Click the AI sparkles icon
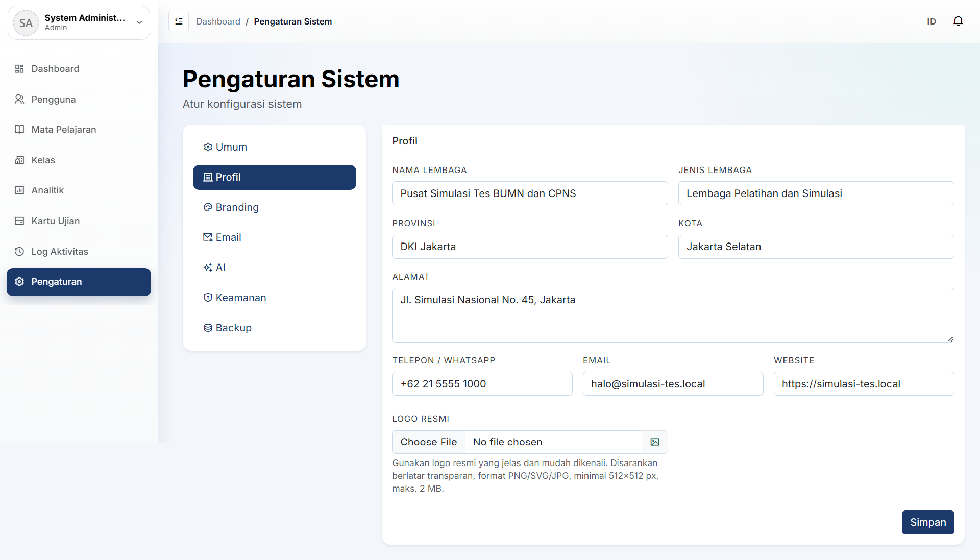This screenshot has height=560, width=980. coord(208,267)
